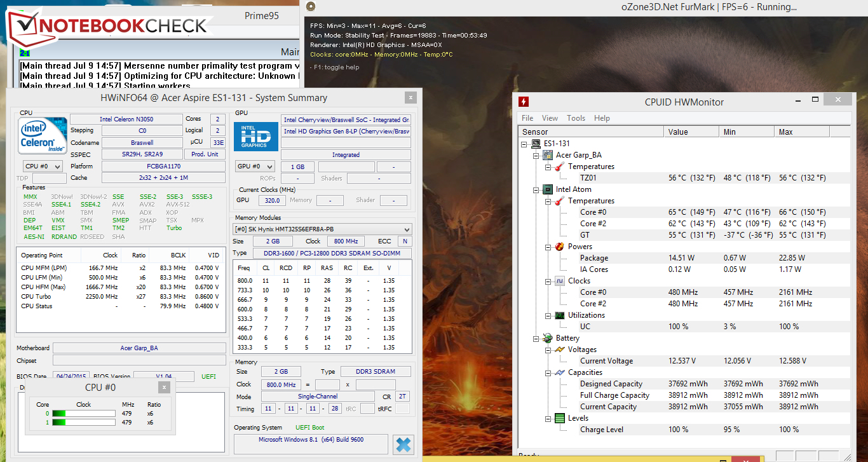Click the Battery icon in the sensor tree
This screenshot has width=868, height=462.
click(548, 338)
